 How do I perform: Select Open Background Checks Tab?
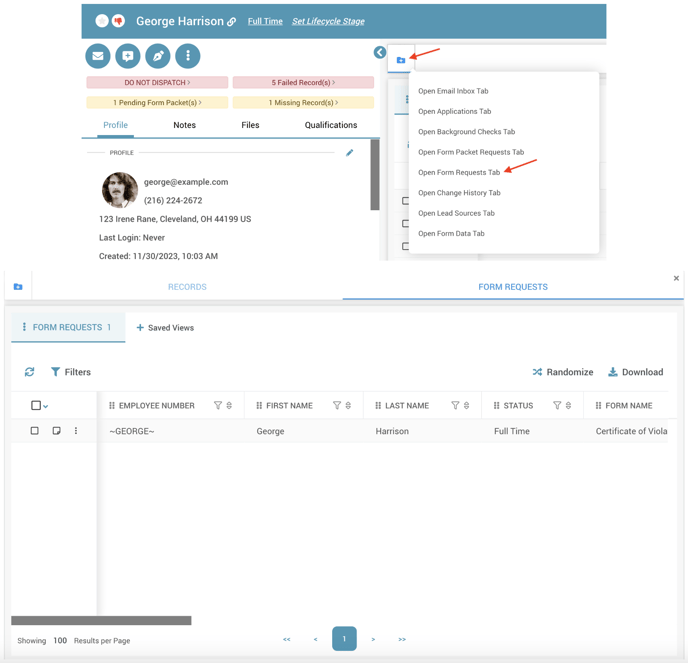(x=466, y=132)
